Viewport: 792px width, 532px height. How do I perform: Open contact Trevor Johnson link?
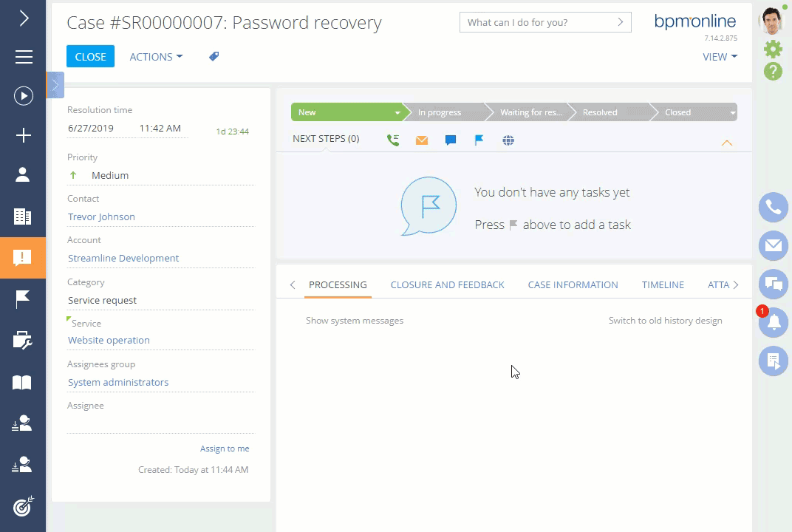point(101,216)
